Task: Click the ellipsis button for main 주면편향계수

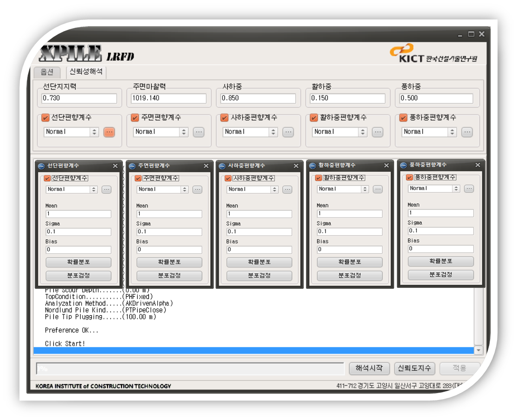Action: (198, 132)
